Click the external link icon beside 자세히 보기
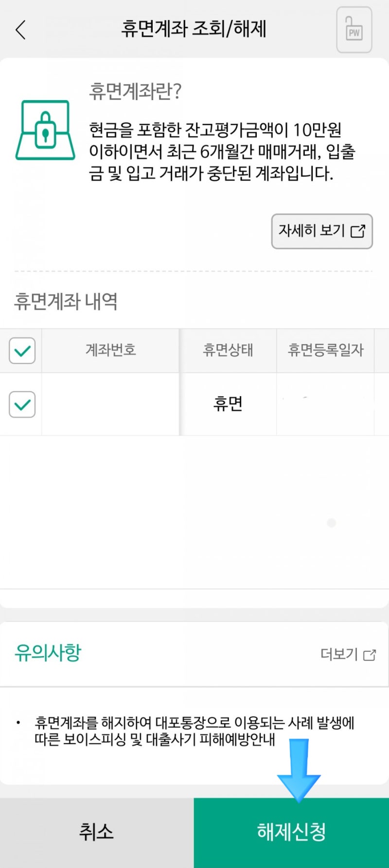 (358, 232)
